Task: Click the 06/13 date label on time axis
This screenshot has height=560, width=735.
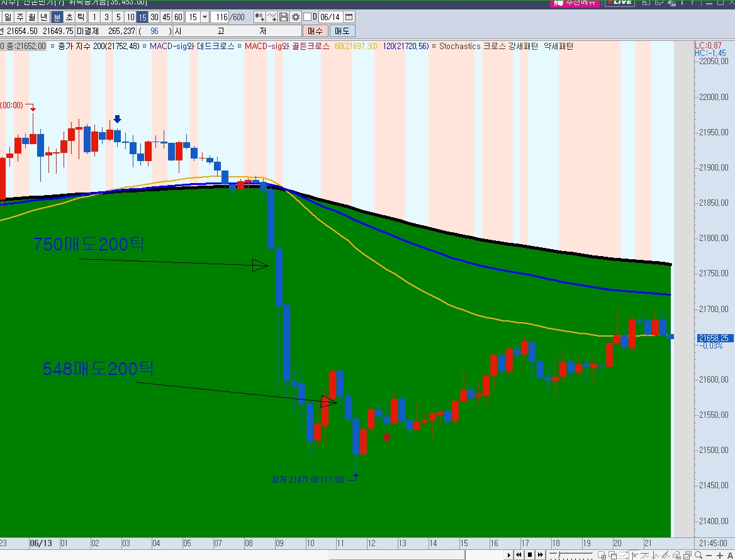Action: click(x=41, y=543)
